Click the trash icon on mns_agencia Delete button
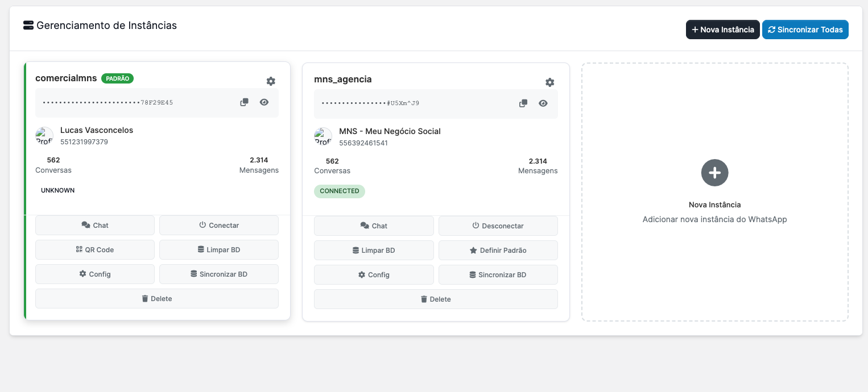Viewport: 868px width, 392px height. (x=424, y=299)
